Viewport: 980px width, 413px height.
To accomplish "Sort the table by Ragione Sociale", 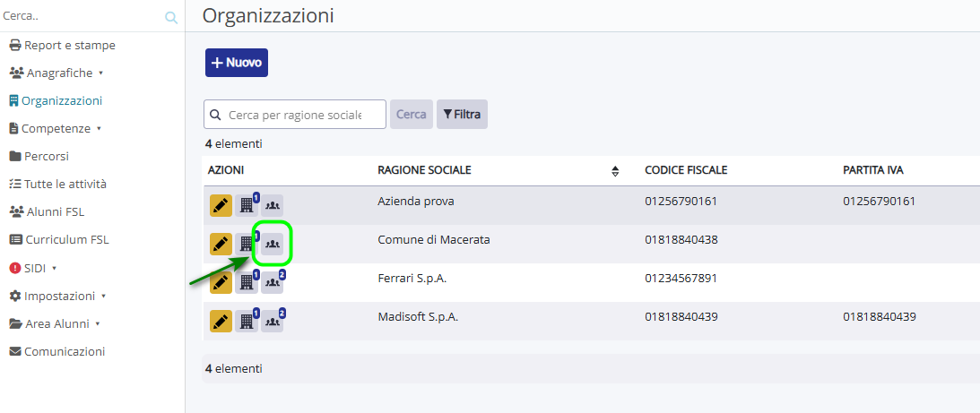I will [615, 171].
